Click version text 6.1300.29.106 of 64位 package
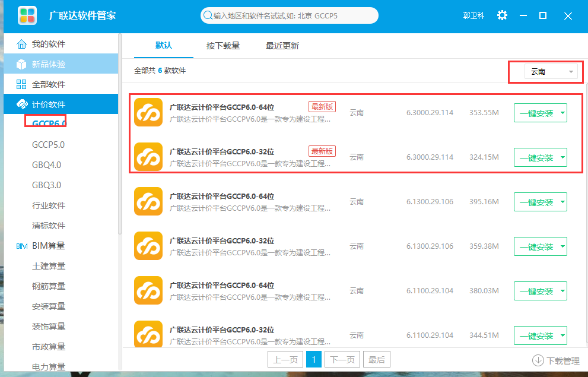Image resolution: width=588 pixels, height=377 pixels. pos(430,201)
